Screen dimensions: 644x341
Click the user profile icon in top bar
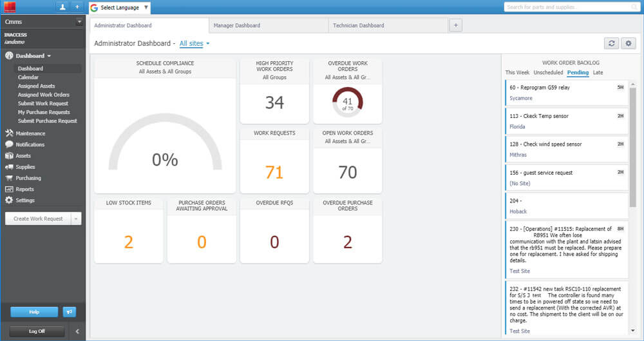coord(62,7)
